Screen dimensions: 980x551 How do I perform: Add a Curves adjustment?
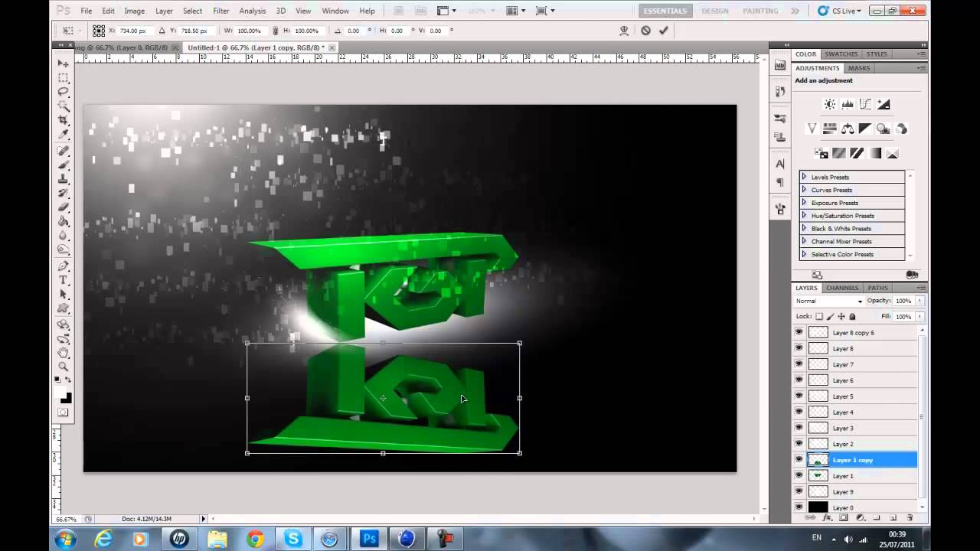point(865,104)
